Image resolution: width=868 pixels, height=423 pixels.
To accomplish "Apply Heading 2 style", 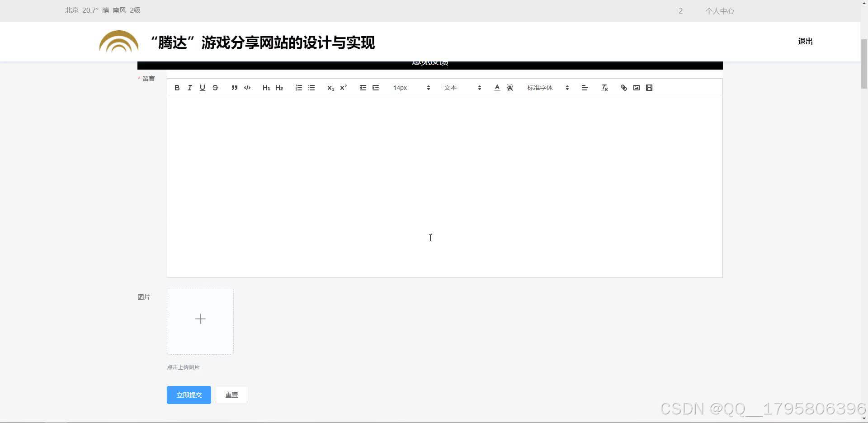I will (x=279, y=88).
